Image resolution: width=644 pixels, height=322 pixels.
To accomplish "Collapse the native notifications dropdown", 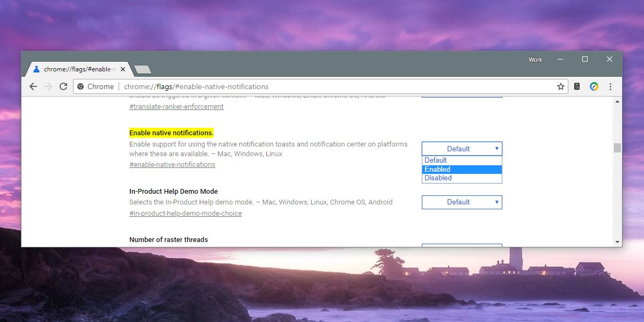I will tap(462, 149).
